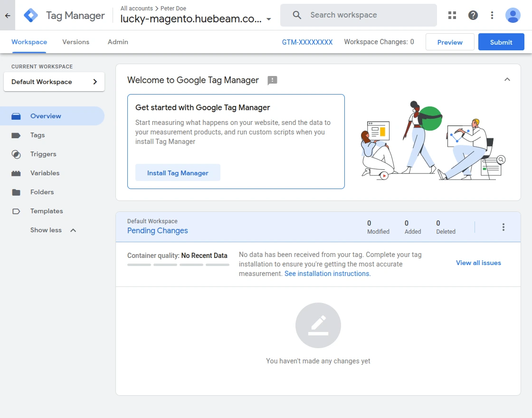Click the CURRENT WORKSPACE label
The height and width of the screenshot is (418, 532).
click(x=42, y=66)
